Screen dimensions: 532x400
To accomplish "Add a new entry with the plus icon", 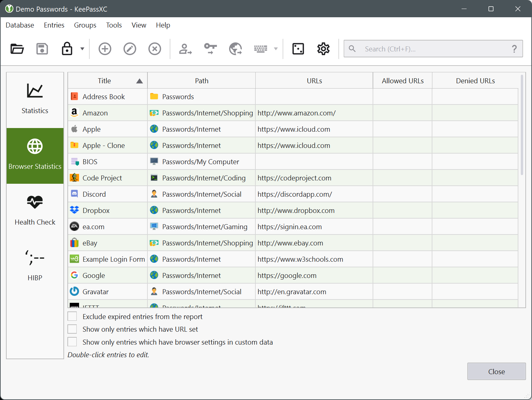I will [x=105, y=49].
